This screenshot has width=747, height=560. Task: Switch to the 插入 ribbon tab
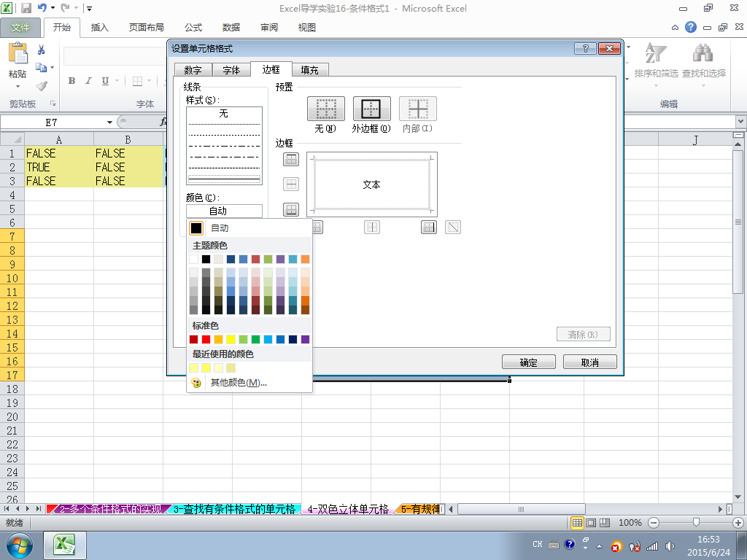coord(99,28)
